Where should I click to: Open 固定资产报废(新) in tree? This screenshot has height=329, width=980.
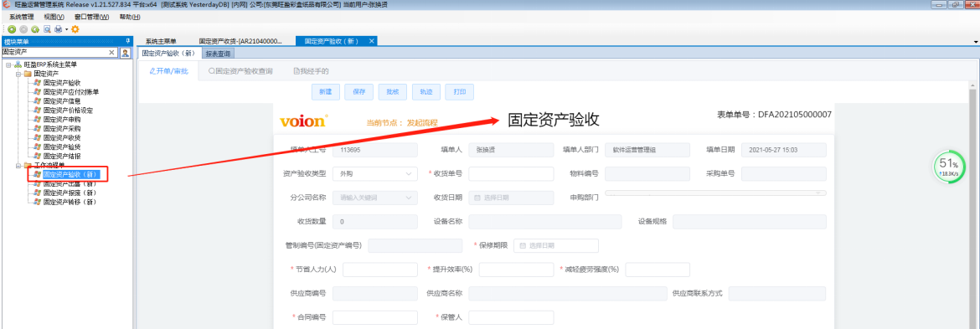(70, 193)
